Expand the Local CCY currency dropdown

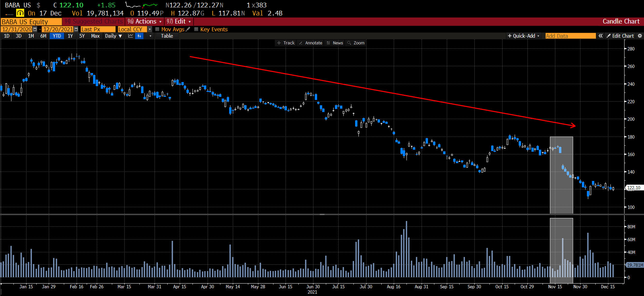150,29
